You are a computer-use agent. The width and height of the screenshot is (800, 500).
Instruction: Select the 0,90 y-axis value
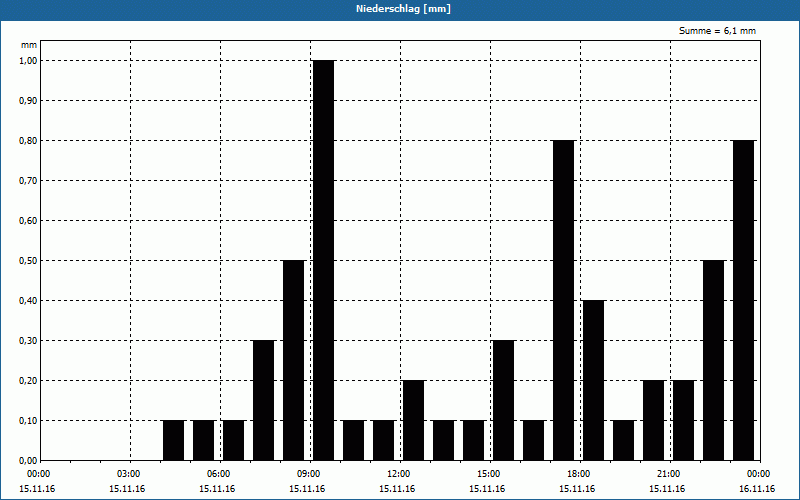pyautogui.click(x=28, y=101)
